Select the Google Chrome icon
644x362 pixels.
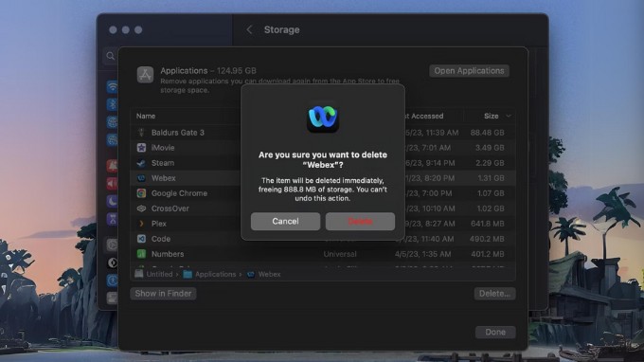point(141,193)
